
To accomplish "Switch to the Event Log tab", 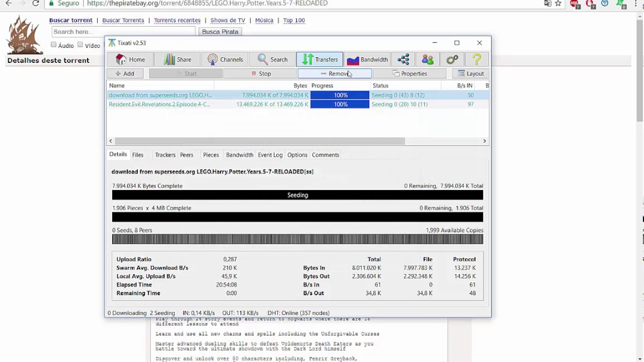I will [x=270, y=155].
